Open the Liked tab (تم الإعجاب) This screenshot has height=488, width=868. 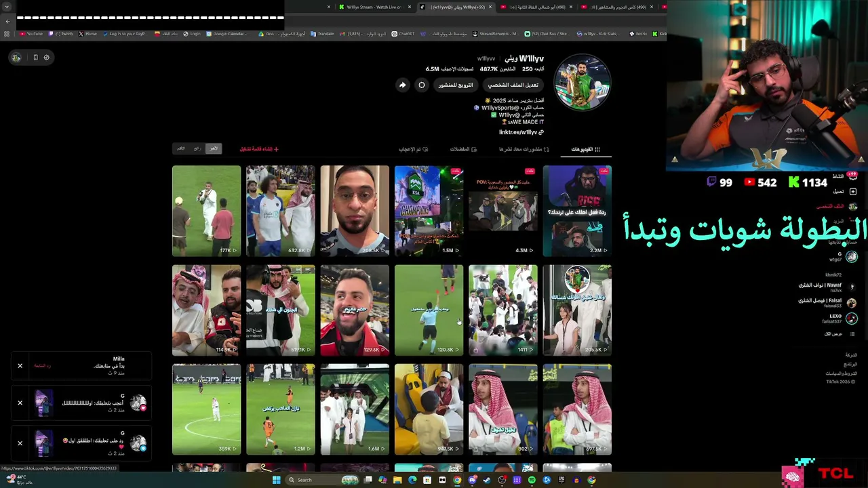[x=413, y=149]
